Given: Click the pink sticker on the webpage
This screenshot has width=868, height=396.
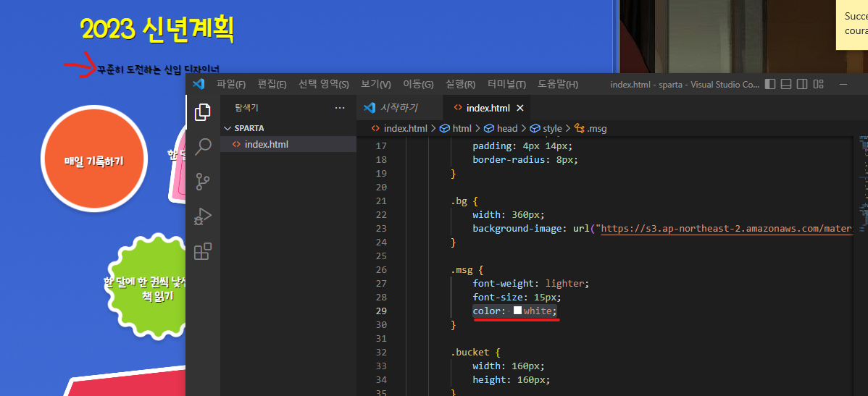Looking at the screenshot, I should pyautogui.click(x=178, y=166).
